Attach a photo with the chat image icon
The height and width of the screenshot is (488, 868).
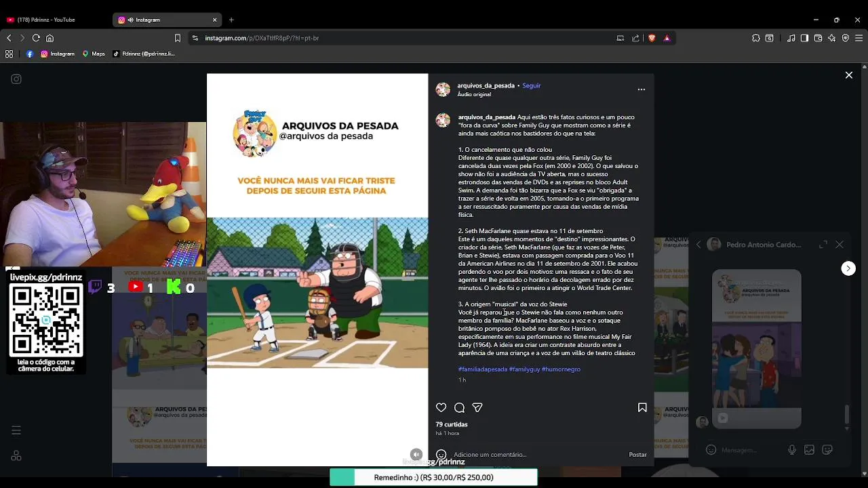click(809, 449)
